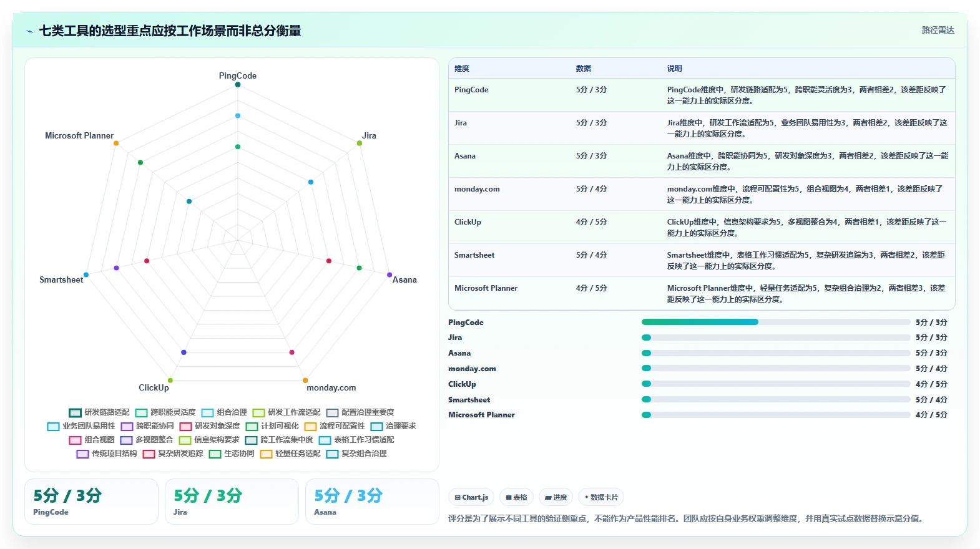The image size is (980, 549).
Task: Click the dark green data point at PingCode vertex
Action: (x=238, y=85)
